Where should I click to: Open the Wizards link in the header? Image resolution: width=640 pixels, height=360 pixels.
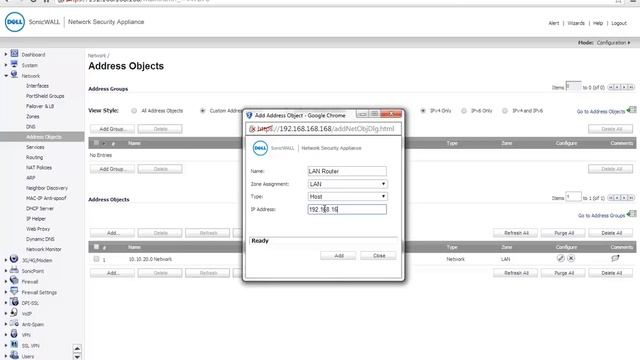[x=576, y=23]
